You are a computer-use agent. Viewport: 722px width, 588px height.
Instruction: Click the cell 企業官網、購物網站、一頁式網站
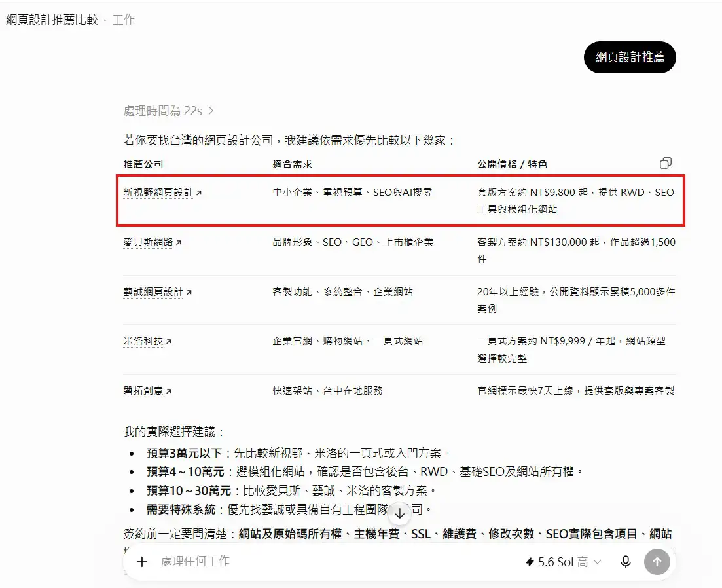point(348,341)
